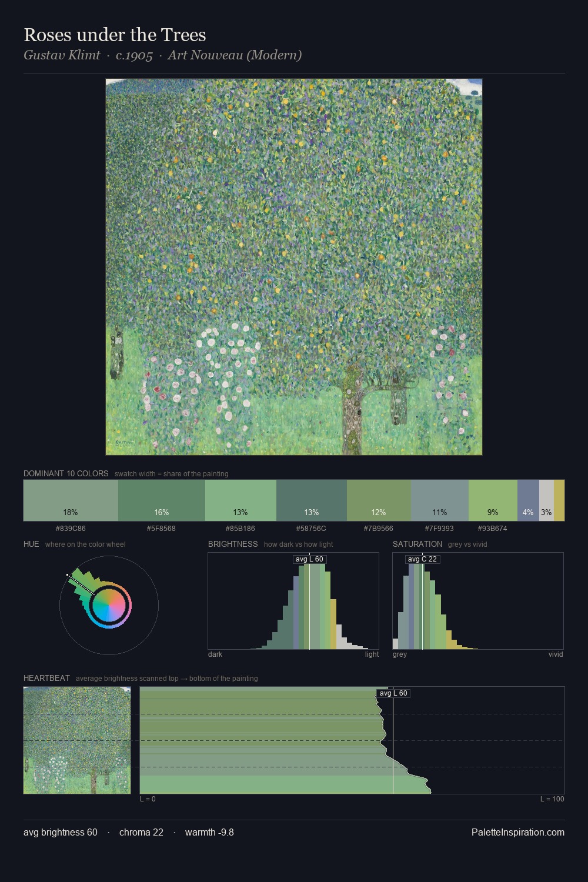Click the #5F8568 hex label
The width and height of the screenshot is (588, 882).
click(x=161, y=529)
